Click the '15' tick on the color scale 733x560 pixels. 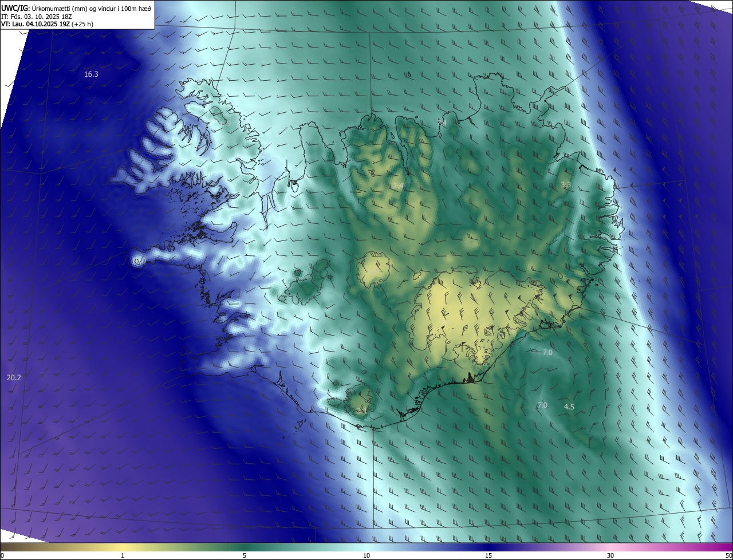tap(488, 555)
